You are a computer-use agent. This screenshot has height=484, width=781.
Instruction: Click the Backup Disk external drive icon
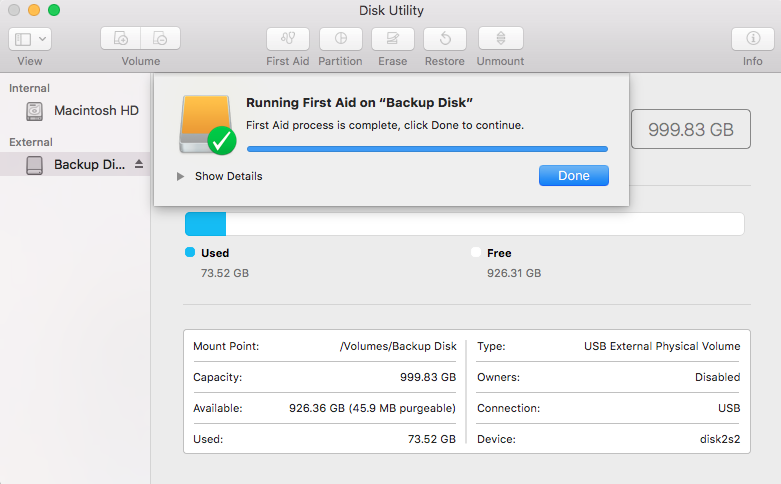point(34,165)
